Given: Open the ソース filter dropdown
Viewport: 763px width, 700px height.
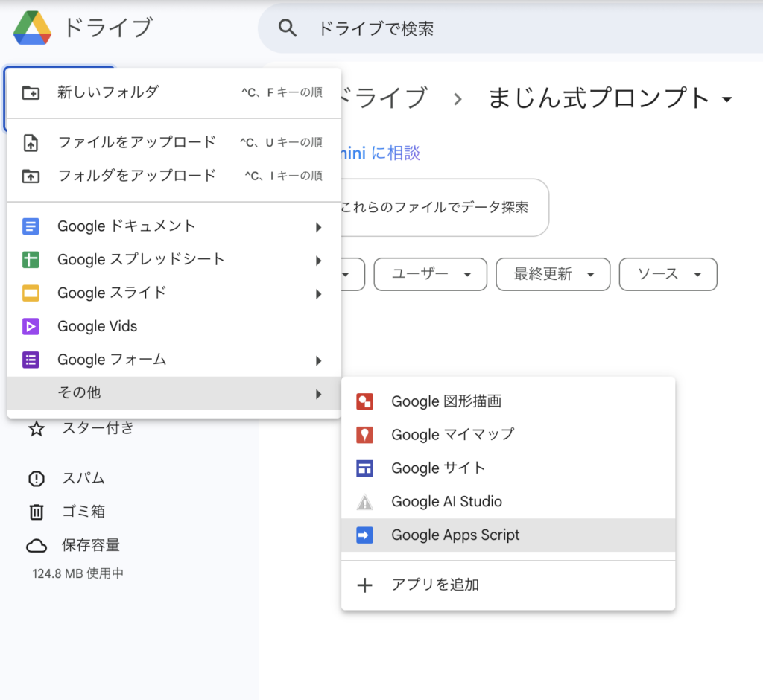Looking at the screenshot, I should (x=668, y=274).
